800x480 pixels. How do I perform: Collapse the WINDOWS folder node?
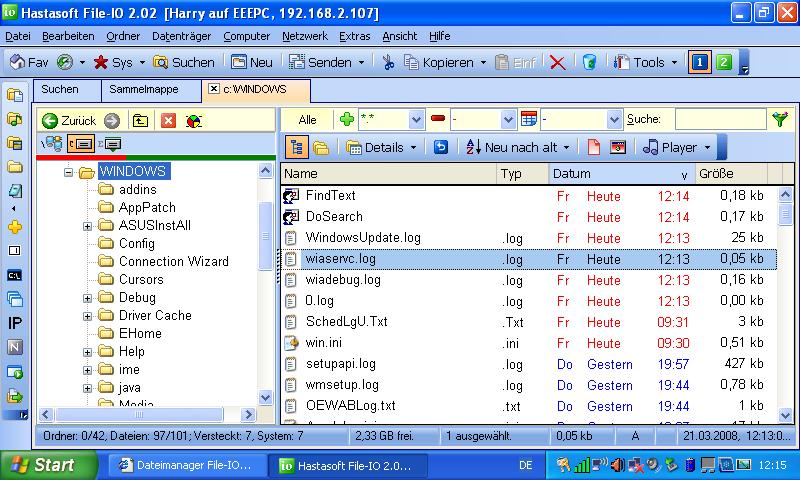[68, 172]
